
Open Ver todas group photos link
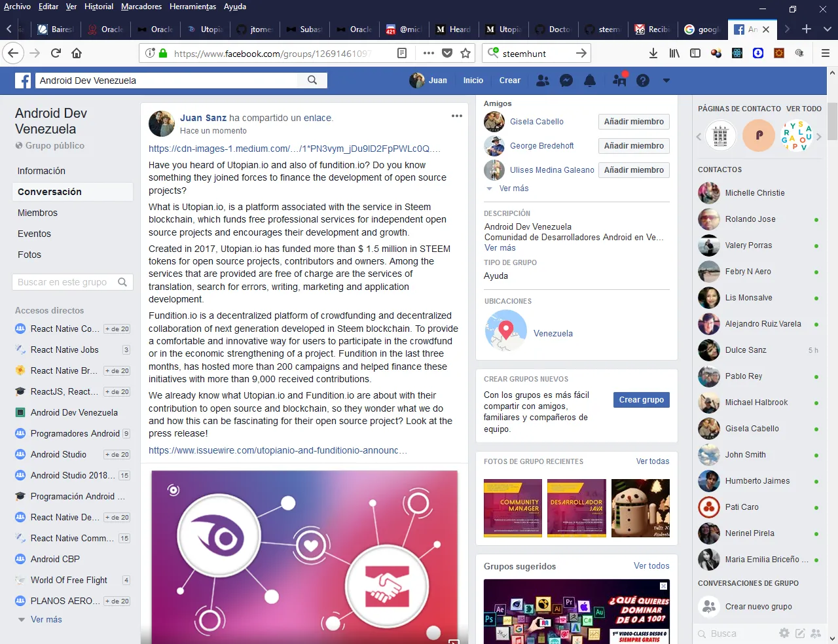coord(653,461)
